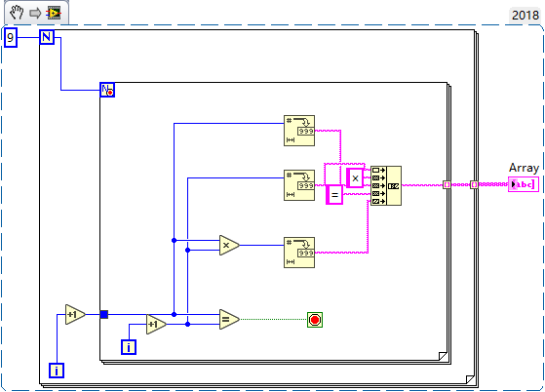Screen dimensions: 545x392
Task: Click the Multiply function node
Action: (229, 246)
